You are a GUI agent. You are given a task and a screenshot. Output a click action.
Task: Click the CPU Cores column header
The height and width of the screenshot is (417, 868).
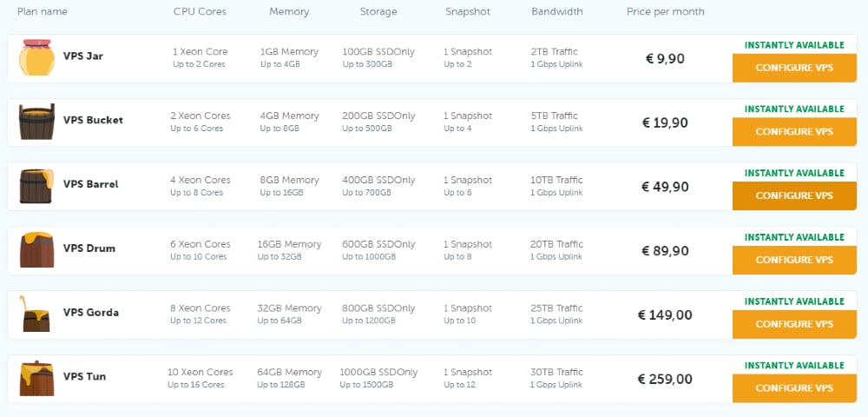[x=200, y=11]
